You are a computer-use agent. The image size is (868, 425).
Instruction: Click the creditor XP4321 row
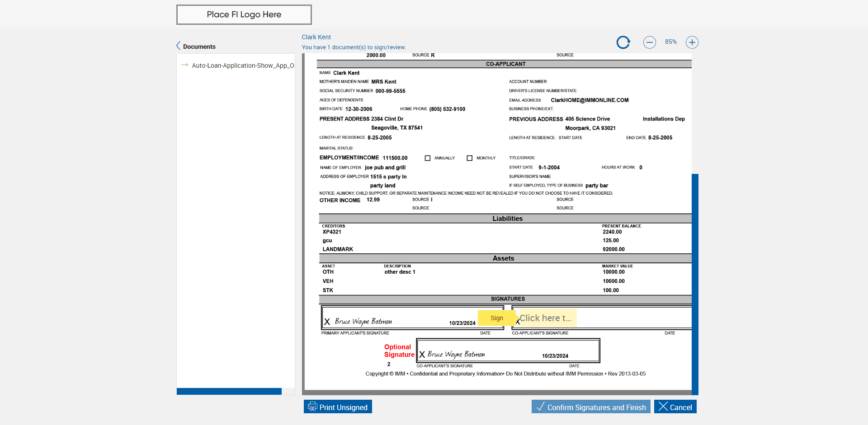pos(332,232)
